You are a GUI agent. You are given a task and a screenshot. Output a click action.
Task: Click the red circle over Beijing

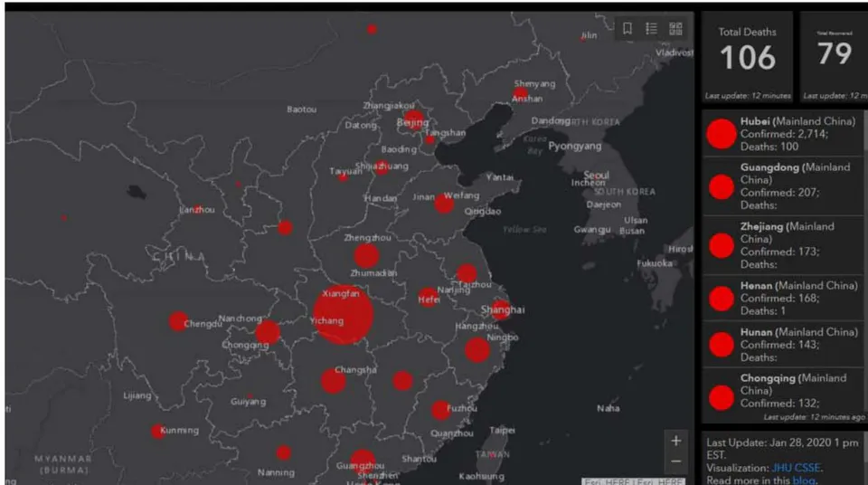coord(413,121)
